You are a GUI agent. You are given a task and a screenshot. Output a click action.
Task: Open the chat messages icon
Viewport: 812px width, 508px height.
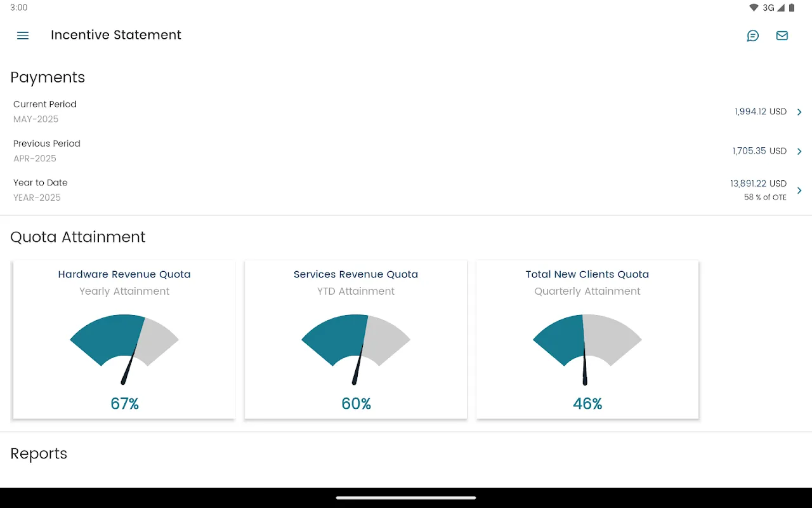(753, 36)
